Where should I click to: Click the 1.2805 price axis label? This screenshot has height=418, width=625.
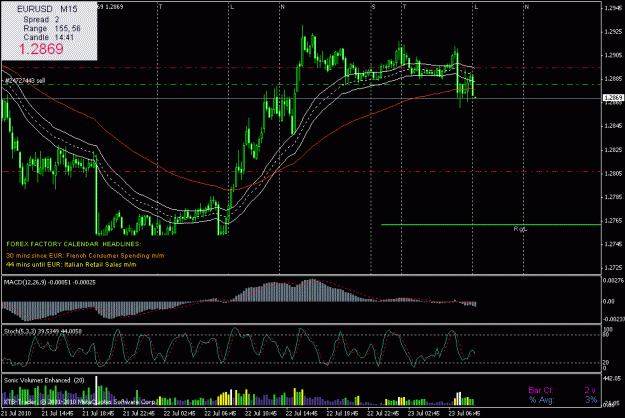tap(613, 173)
